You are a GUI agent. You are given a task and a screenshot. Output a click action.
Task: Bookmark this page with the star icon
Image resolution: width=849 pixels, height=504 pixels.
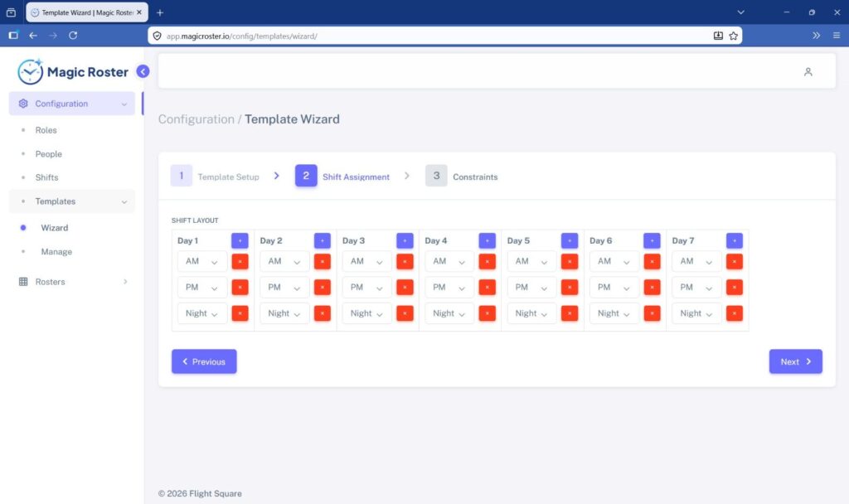pos(733,36)
